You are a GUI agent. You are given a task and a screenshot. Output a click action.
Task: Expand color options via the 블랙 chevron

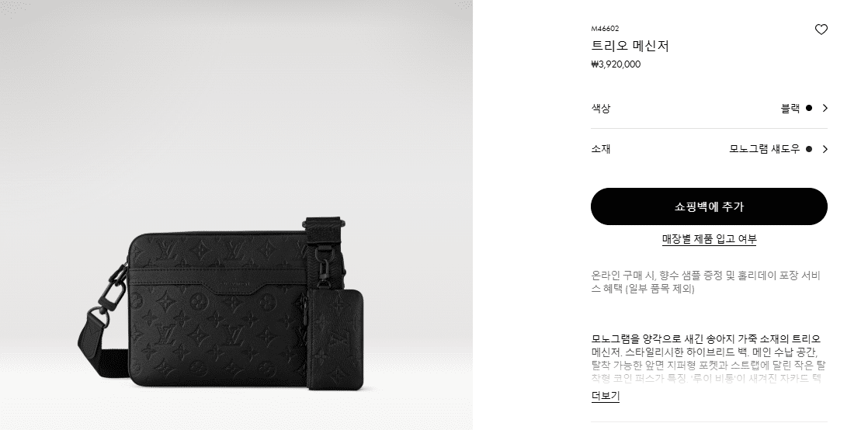click(825, 108)
